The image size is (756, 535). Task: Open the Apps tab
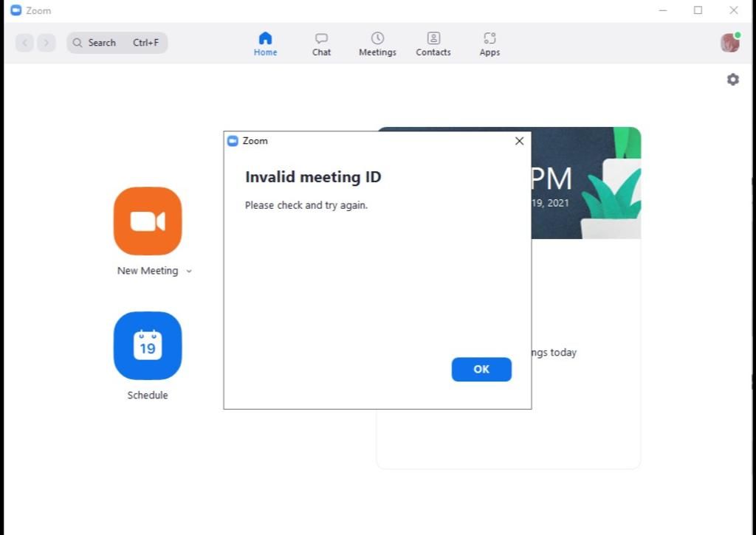click(489, 44)
